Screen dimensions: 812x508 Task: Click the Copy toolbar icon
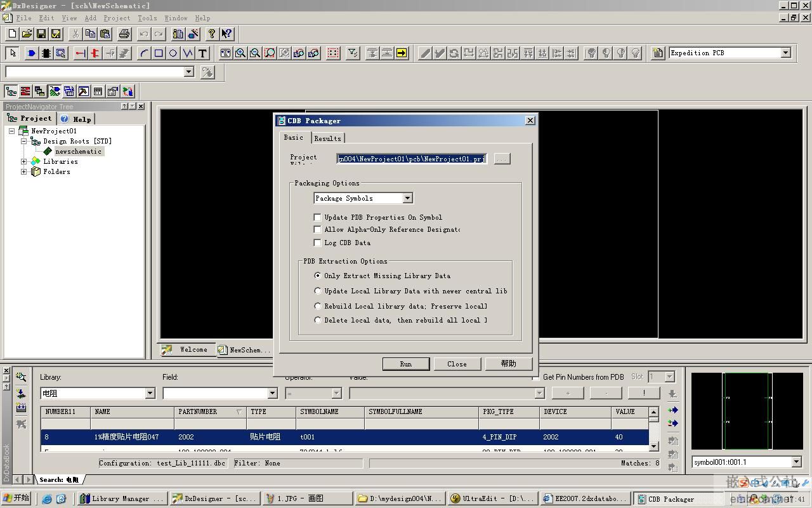click(90, 34)
